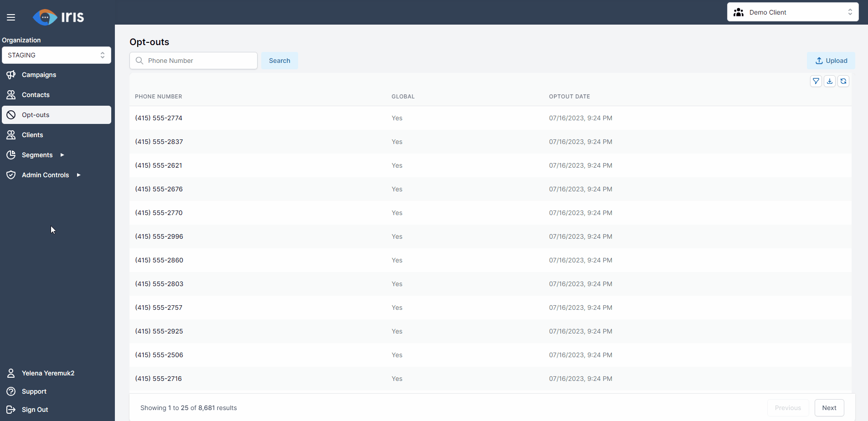This screenshot has height=421, width=868.
Task: Open Support link
Action: tap(34, 391)
